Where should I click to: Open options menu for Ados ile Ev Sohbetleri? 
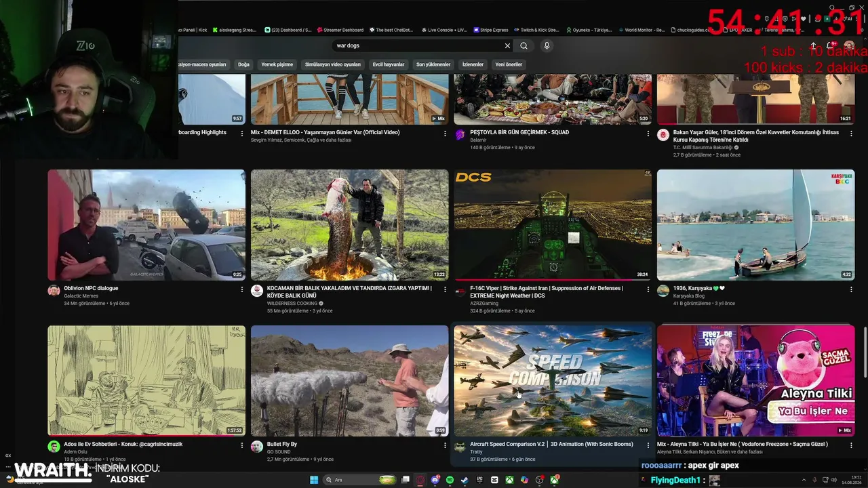[242, 445]
